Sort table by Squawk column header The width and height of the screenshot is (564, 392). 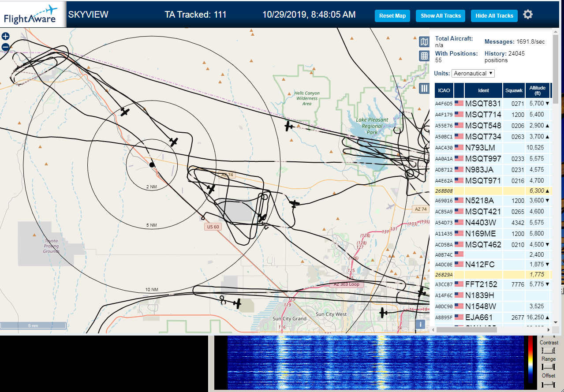(x=514, y=90)
